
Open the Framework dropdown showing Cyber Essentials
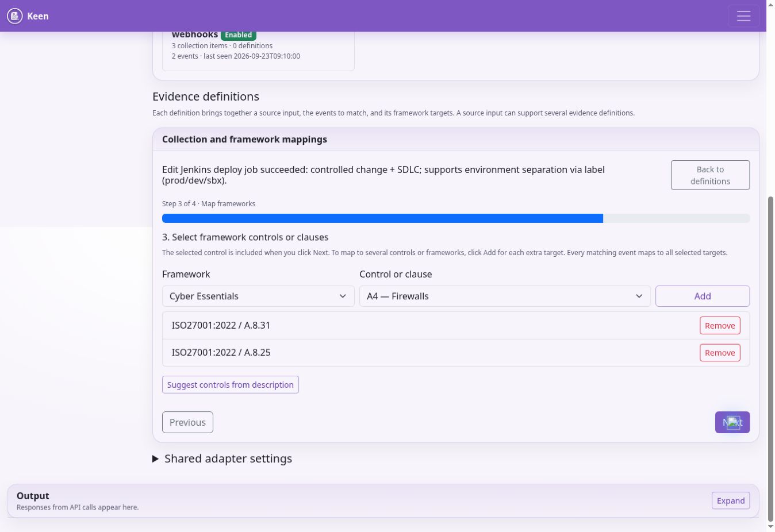258,296
